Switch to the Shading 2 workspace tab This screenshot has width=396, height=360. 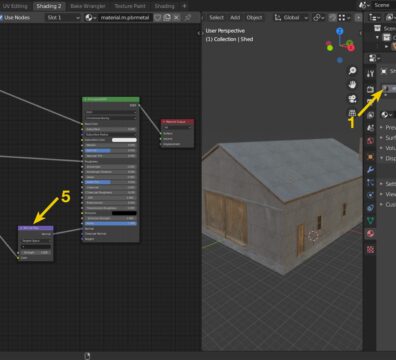49,6
